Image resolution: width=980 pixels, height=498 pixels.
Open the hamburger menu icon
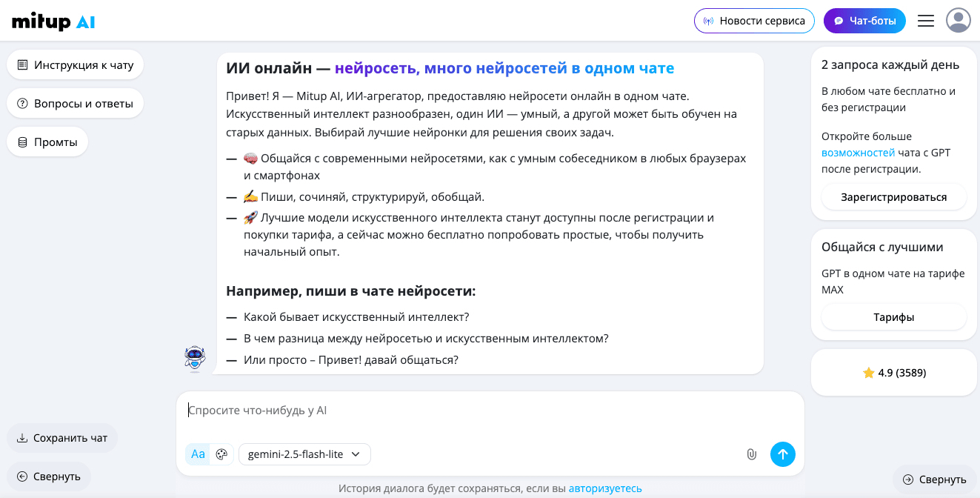point(926,21)
